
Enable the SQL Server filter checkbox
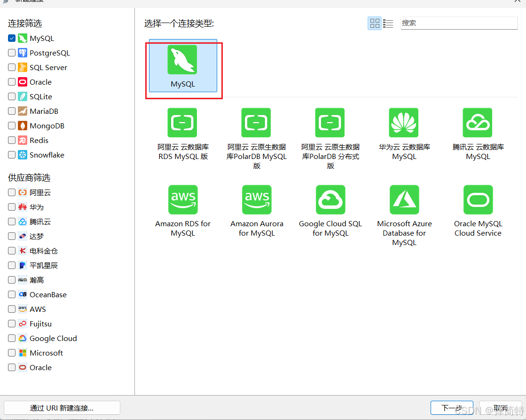(12, 67)
